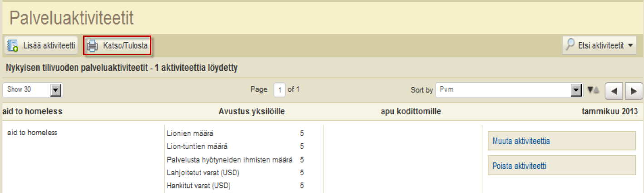Open the Show 30 page-size dropdown
This screenshot has width=644, height=193.
[32, 90]
